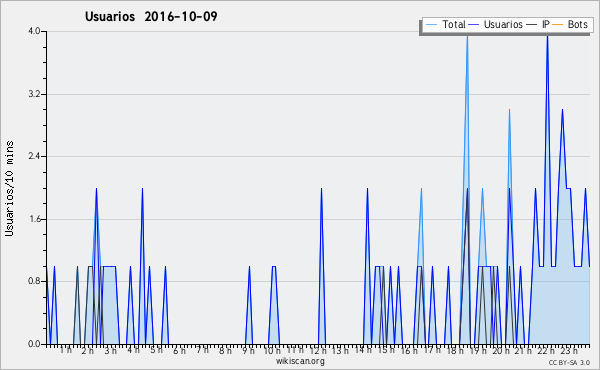Click the 'Usuarios 2016-10-09' chart title

(x=151, y=16)
